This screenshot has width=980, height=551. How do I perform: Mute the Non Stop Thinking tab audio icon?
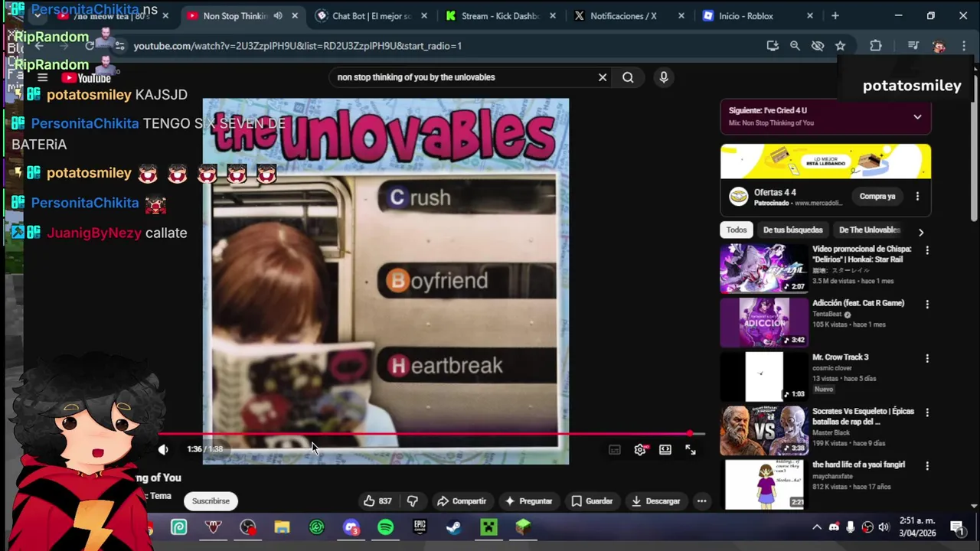click(x=278, y=16)
